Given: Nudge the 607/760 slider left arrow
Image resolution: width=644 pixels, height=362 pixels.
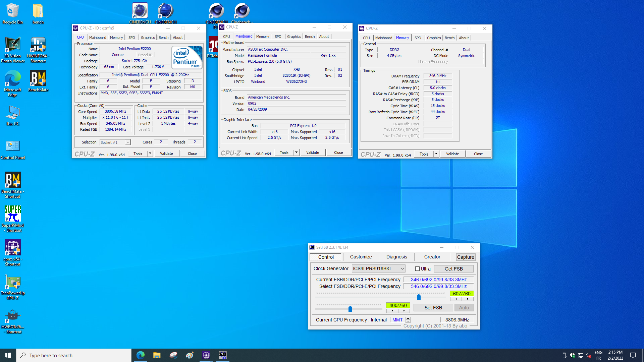Looking at the screenshot, I should pos(456,299).
